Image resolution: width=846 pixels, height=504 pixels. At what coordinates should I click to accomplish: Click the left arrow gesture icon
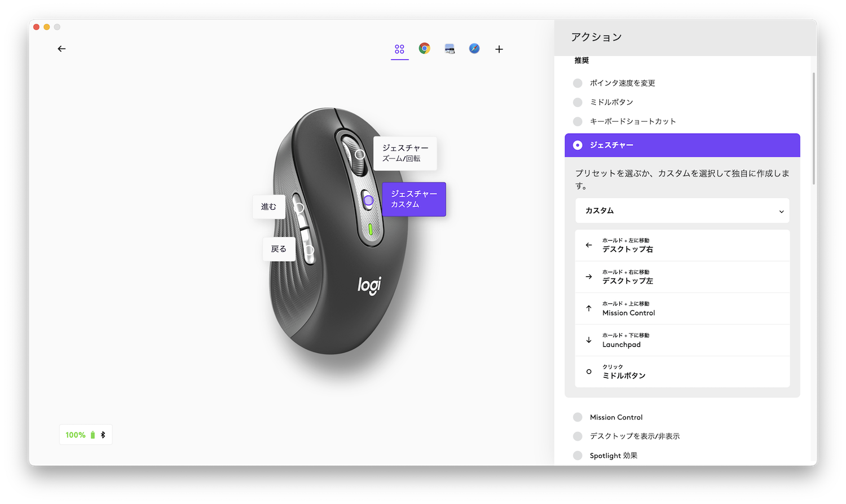coord(589,245)
